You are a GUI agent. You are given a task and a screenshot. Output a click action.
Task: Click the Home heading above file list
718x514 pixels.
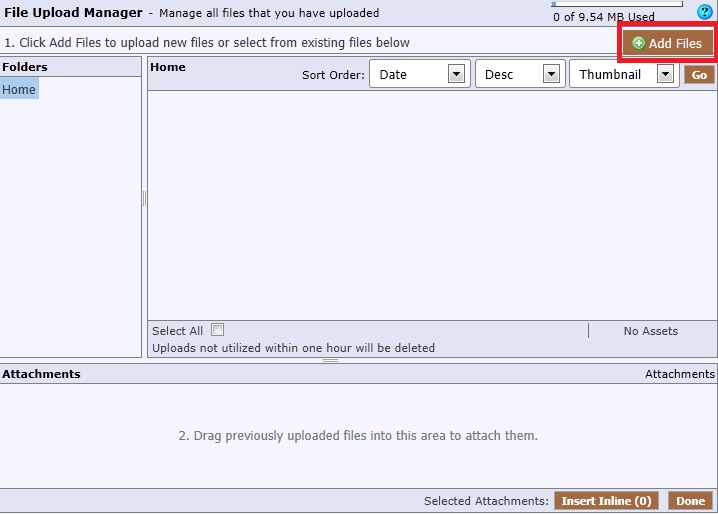(x=168, y=68)
